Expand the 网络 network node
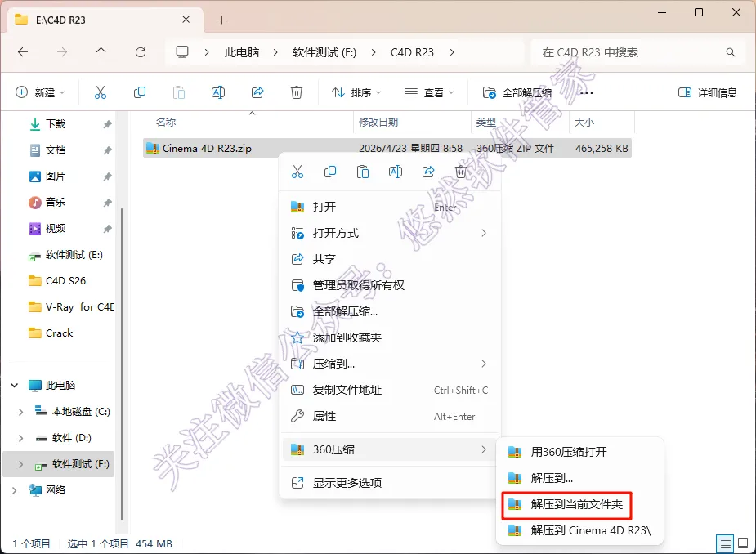The height and width of the screenshot is (554, 756). click(x=15, y=490)
